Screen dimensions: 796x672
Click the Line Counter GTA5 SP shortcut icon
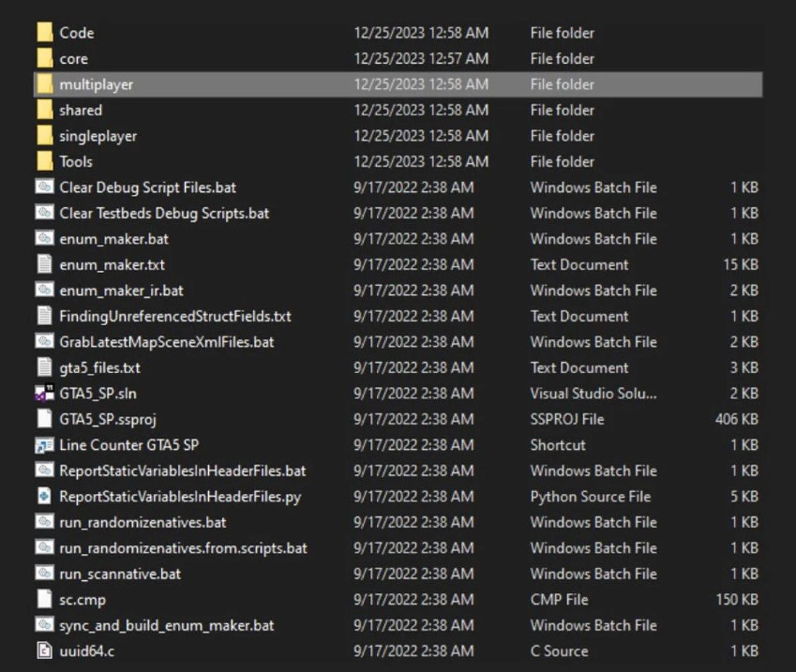[x=45, y=444]
